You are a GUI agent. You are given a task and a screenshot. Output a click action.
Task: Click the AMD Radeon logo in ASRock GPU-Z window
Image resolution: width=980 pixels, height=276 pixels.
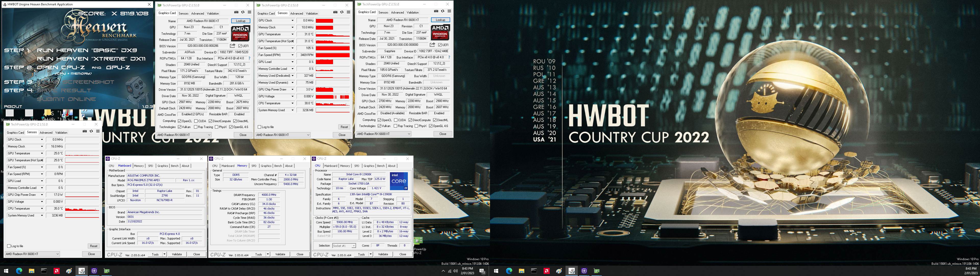pyautogui.click(x=240, y=33)
